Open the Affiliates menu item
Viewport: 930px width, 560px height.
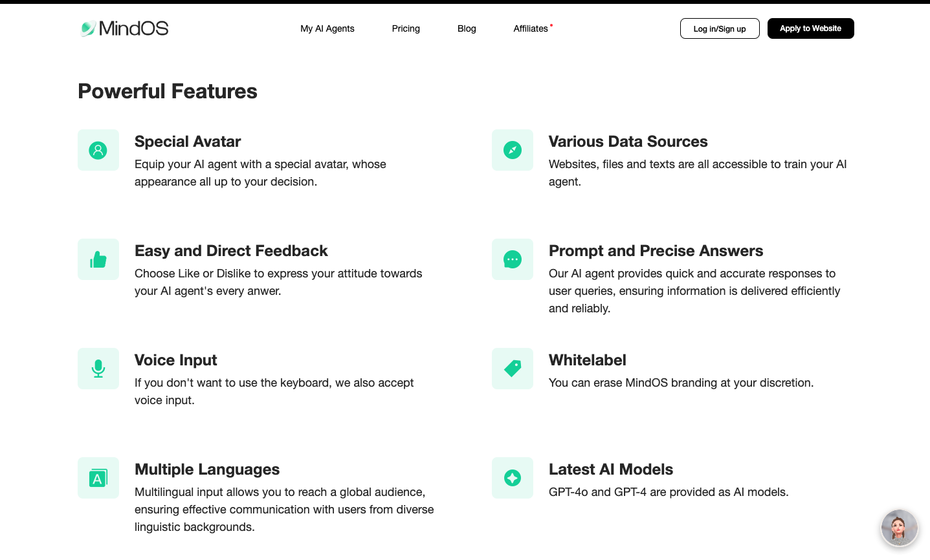[x=531, y=28]
